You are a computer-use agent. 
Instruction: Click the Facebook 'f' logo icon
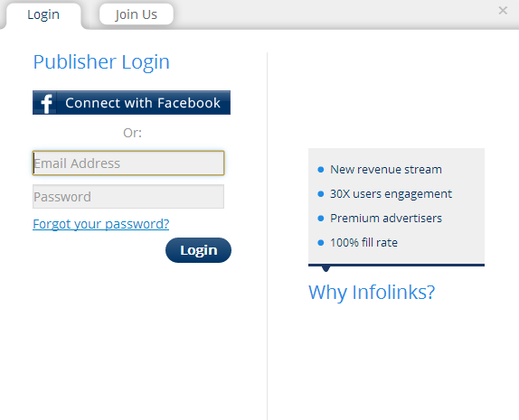tap(46, 103)
